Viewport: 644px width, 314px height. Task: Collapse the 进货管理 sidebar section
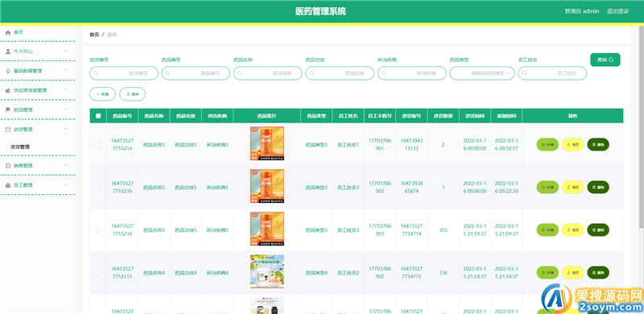(x=66, y=129)
